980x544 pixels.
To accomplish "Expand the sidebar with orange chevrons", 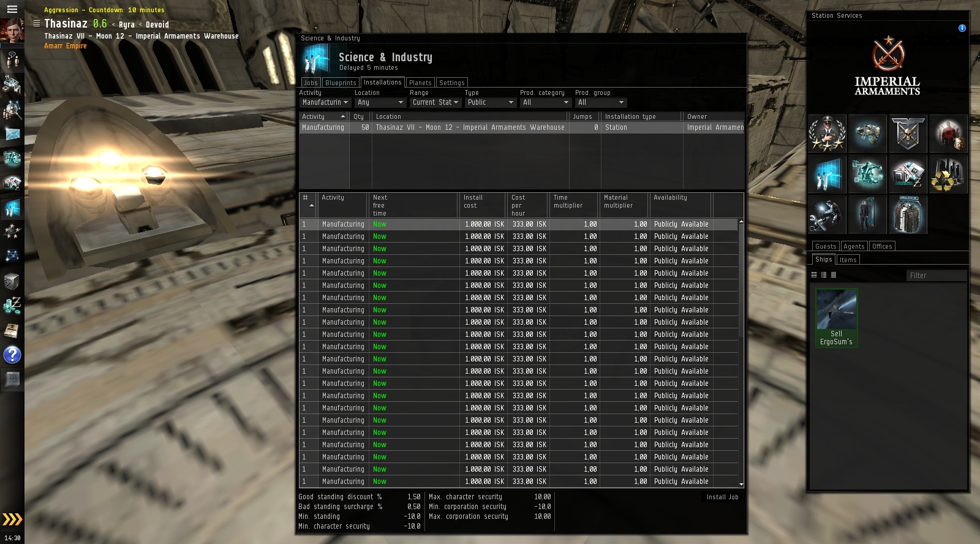I will coord(12,519).
